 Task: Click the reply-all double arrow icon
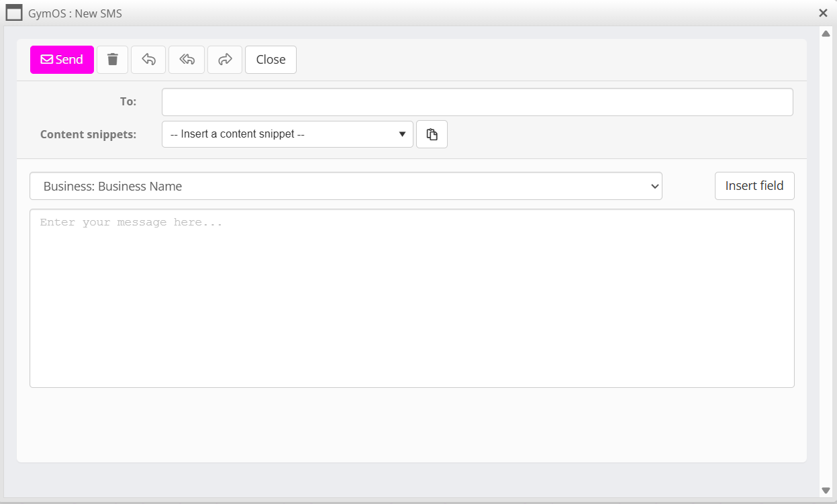point(187,60)
